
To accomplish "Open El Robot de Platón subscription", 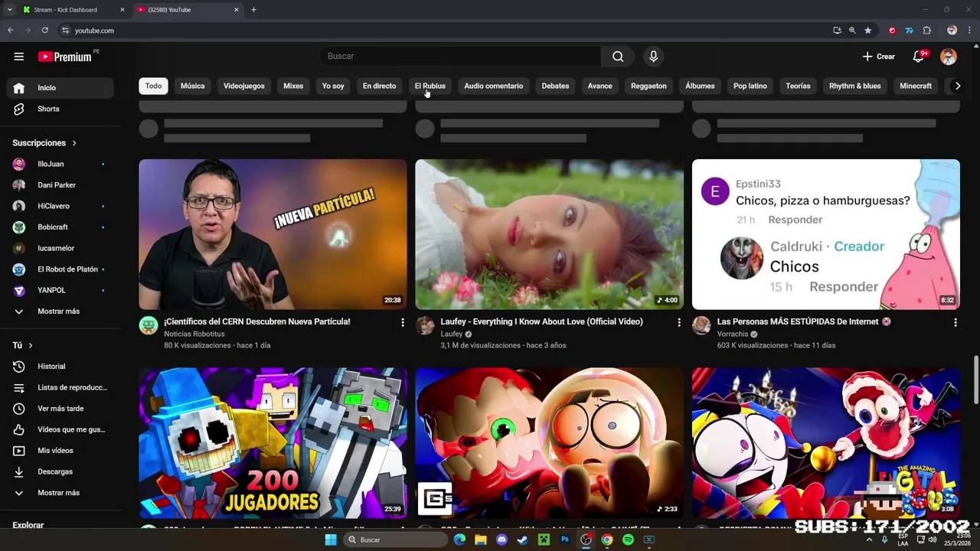I will 60,269.
